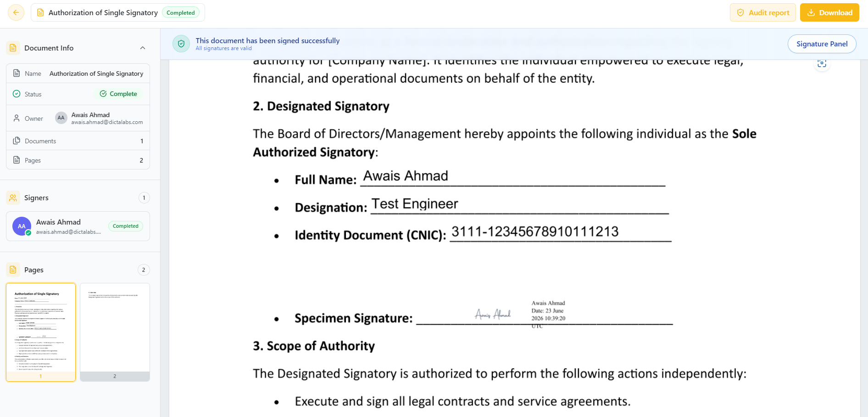This screenshot has width=868, height=417.
Task: Click the '2. Designated Signatory' heading
Action: point(321,106)
